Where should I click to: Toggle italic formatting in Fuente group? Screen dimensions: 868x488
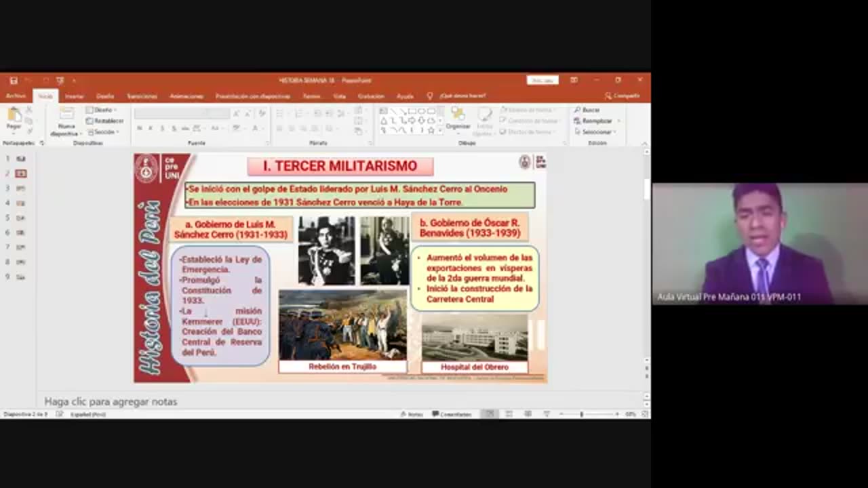[151, 128]
